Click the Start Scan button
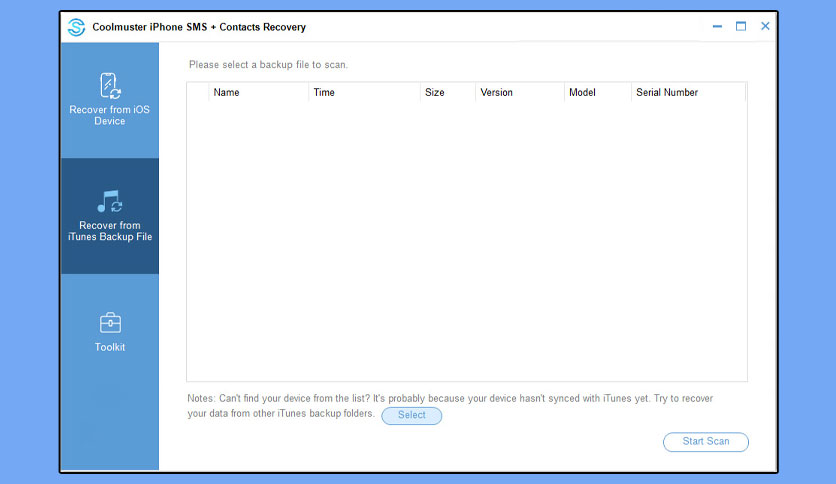836x484 pixels. [x=705, y=441]
